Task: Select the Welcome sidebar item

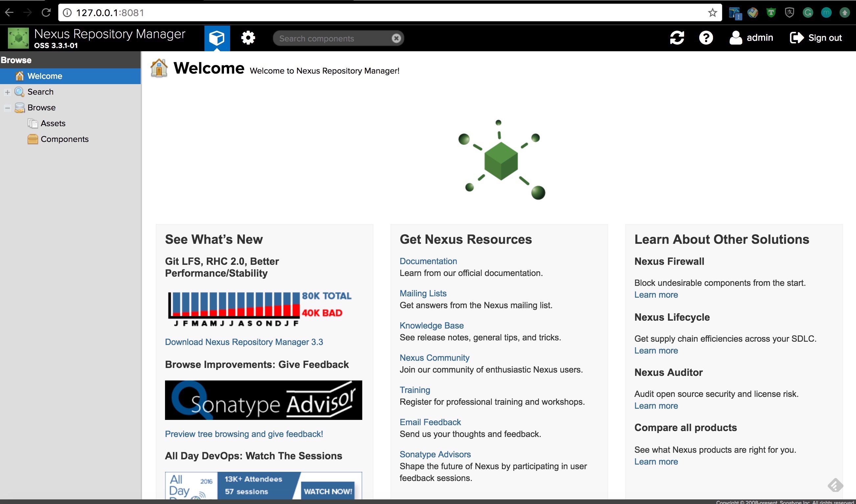Action: tap(44, 76)
